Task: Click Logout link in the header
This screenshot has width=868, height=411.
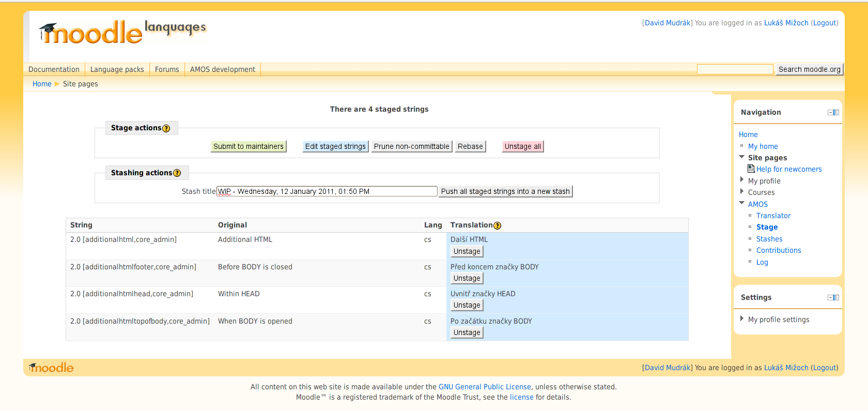Action: (825, 23)
